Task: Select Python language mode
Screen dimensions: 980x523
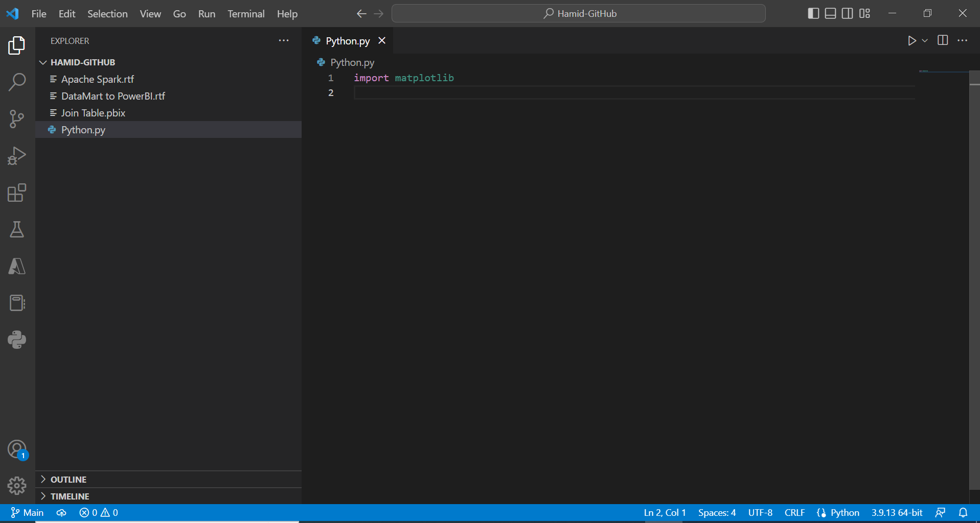Action: click(x=845, y=513)
